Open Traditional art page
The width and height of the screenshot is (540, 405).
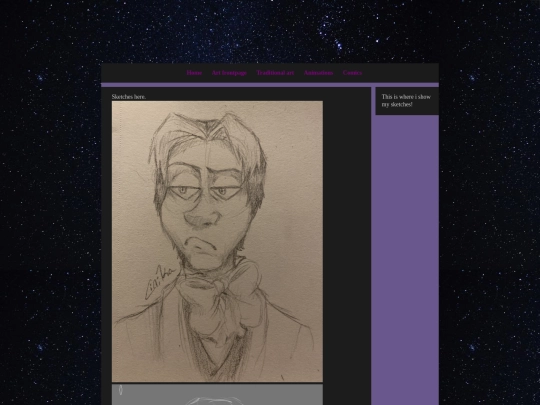pos(275,73)
